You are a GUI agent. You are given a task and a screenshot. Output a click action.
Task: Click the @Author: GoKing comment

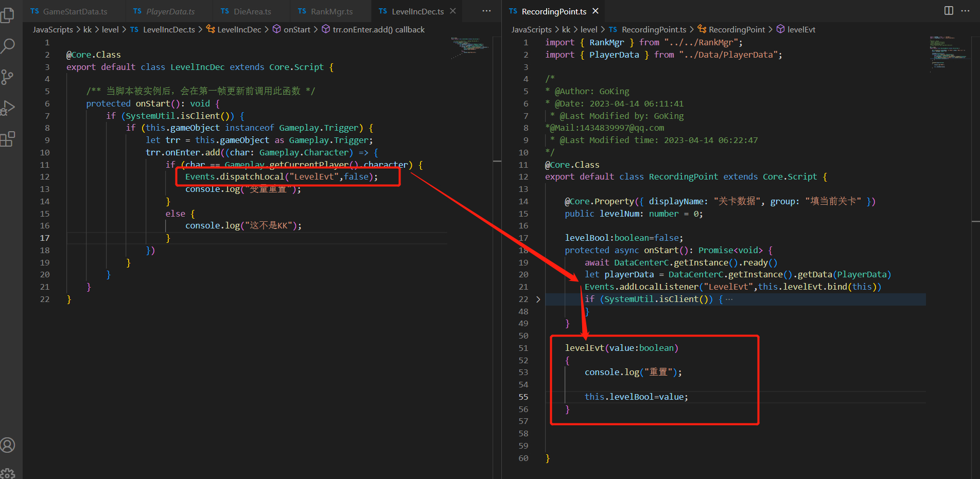[x=587, y=92]
